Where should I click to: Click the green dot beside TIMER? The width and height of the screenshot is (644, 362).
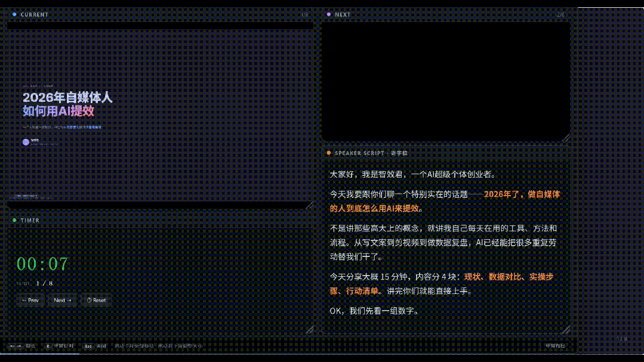point(14,221)
